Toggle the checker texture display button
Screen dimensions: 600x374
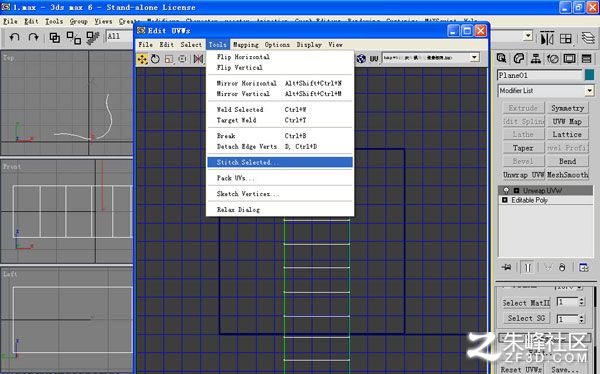tap(361, 59)
